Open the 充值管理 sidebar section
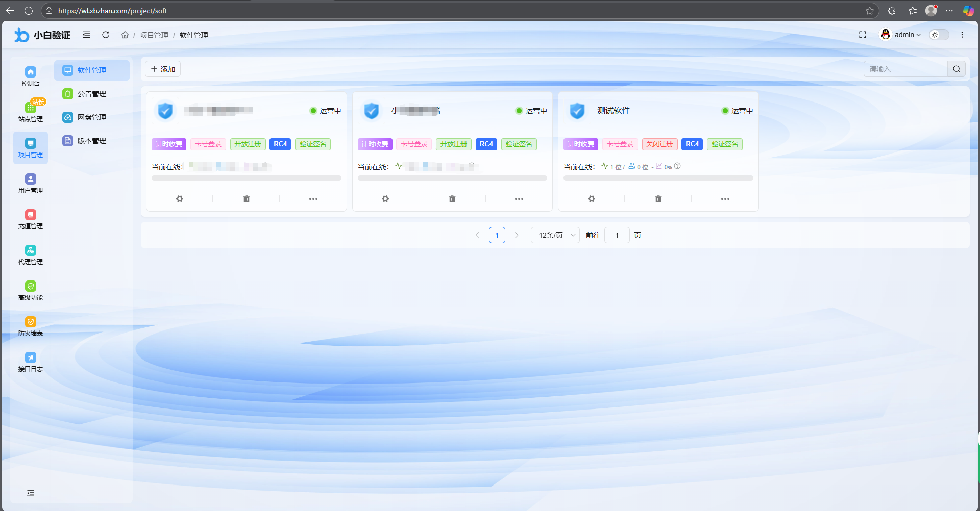The height and width of the screenshot is (511, 980). pos(31,218)
